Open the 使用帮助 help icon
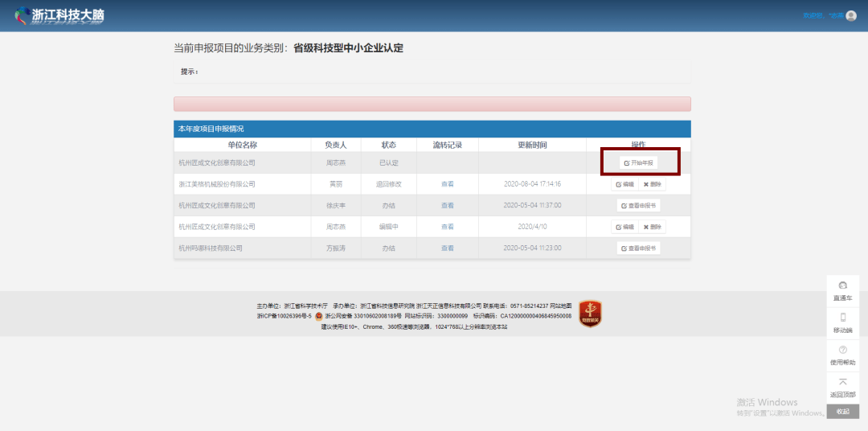Screen dimensions: 868x431 tap(842, 350)
